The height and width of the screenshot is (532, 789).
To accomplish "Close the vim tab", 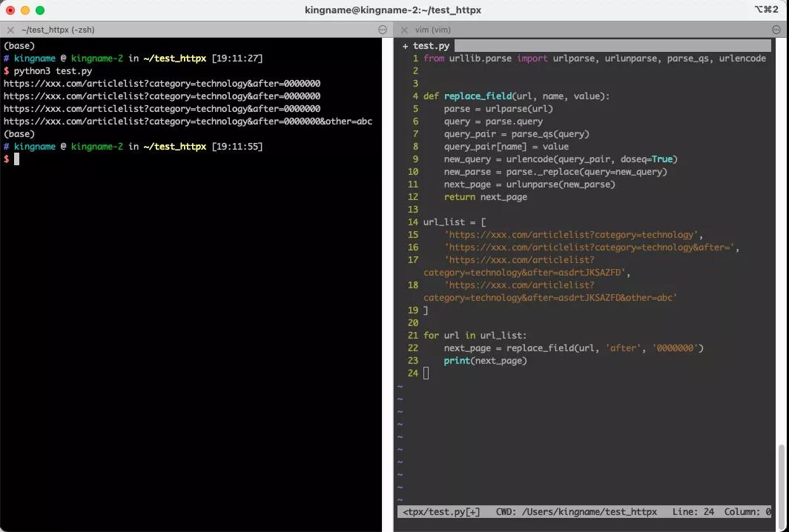I will [404, 30].
